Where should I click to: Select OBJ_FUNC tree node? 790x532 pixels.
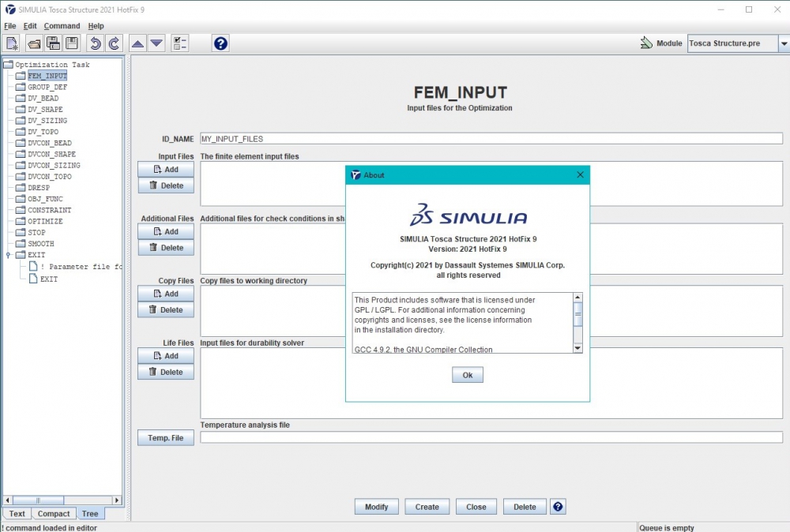coord(45,199)
